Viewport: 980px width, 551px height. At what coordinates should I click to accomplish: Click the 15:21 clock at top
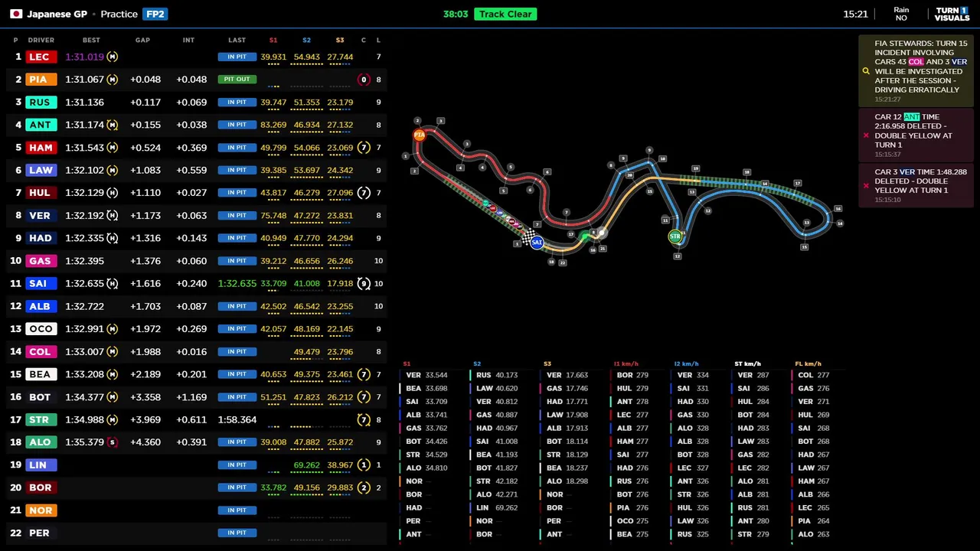tap(855, 14)
